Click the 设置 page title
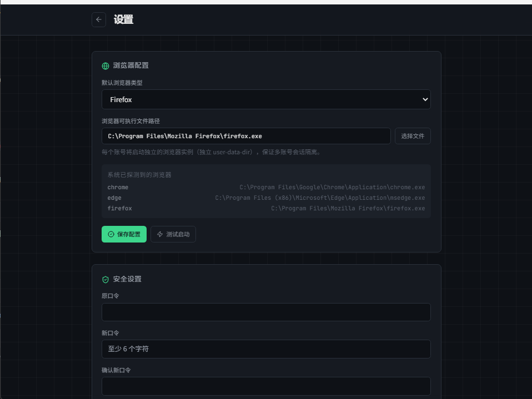This screenshot has width=532, height=399. [x=123, y=19]
